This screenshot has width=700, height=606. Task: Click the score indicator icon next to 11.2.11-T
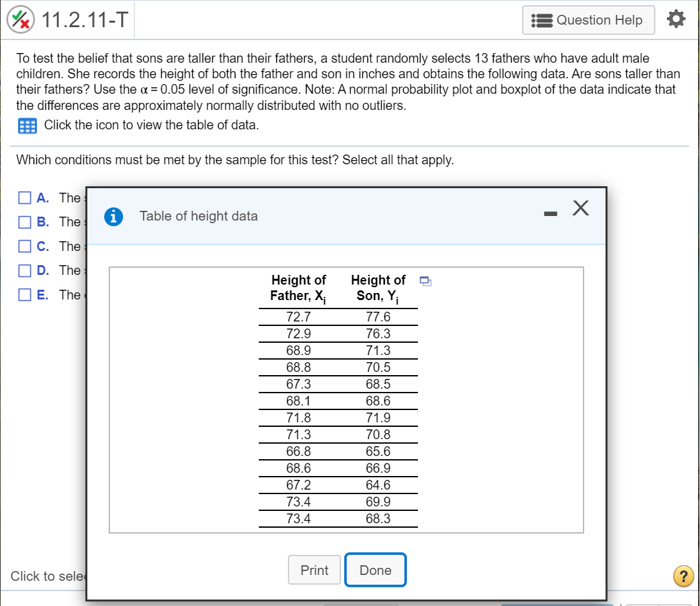[x=21, y=19]
